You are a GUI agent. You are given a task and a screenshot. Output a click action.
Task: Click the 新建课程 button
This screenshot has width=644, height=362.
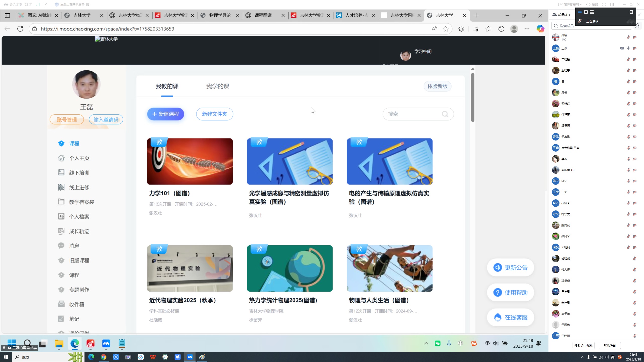166,114
